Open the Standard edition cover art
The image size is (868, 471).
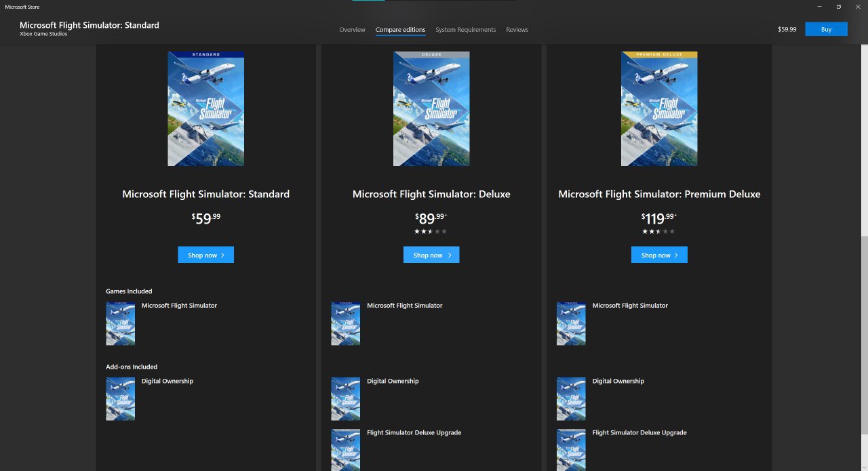pyautogui.click(x=205, y=109)
